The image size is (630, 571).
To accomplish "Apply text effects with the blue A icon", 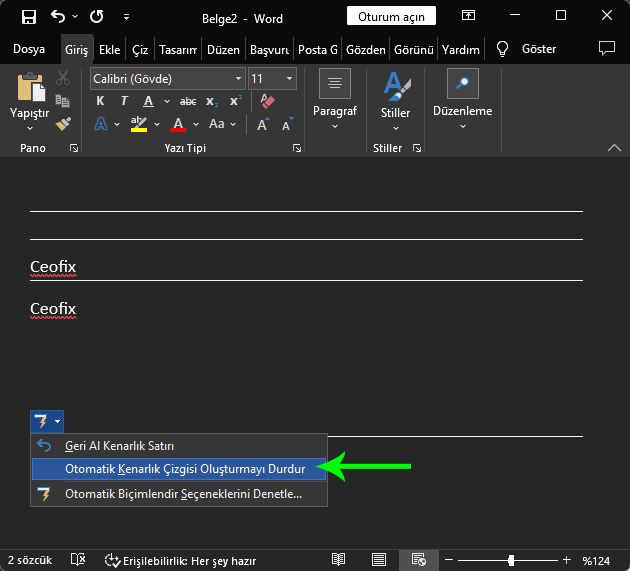I will click(x=101, y=124).
